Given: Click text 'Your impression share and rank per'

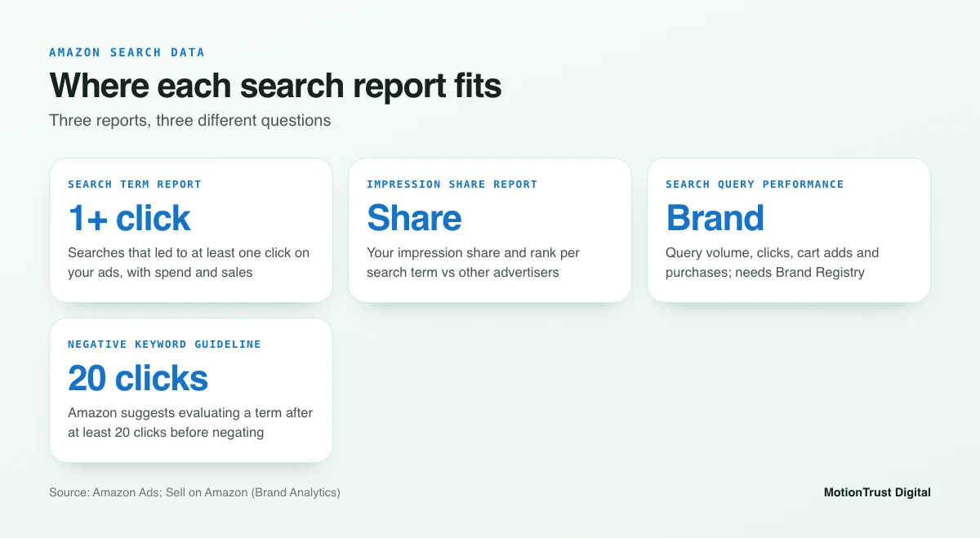Looking at the screenshot, I should pos(473,253).
